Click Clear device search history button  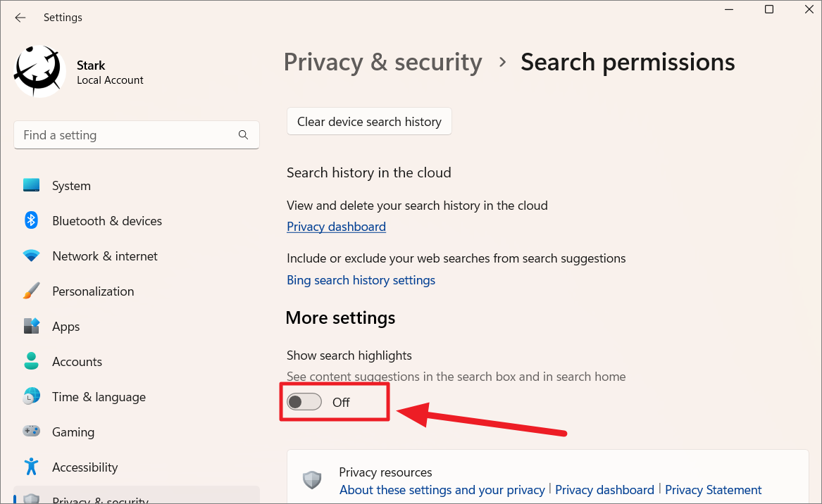[x=369, y=122]
